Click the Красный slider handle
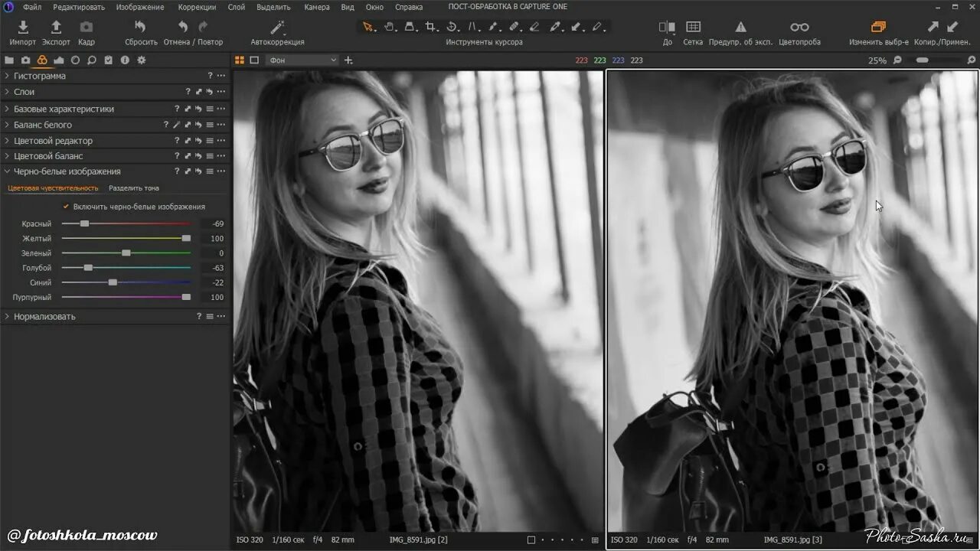 (84, 223)
